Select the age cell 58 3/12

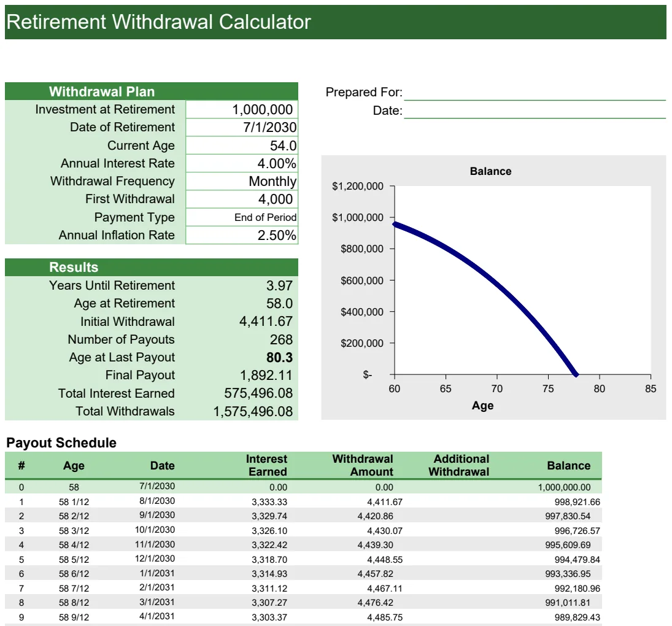(74, 530)
